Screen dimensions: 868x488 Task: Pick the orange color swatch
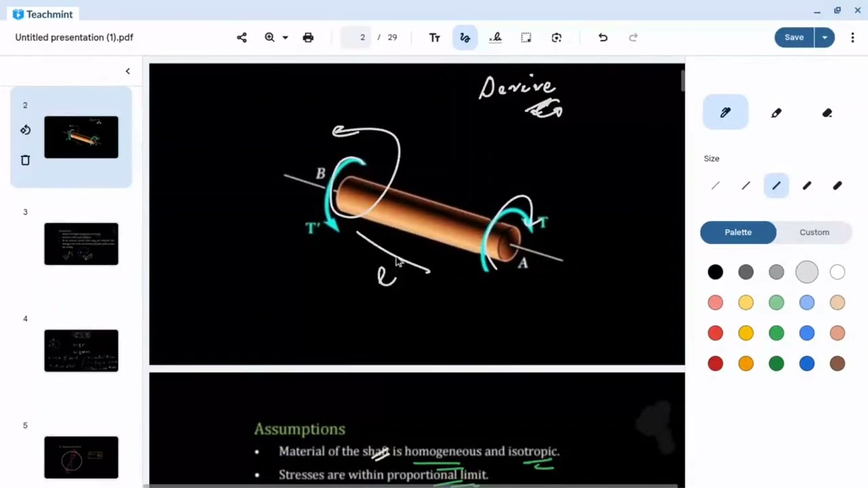[x=746, y=363]
